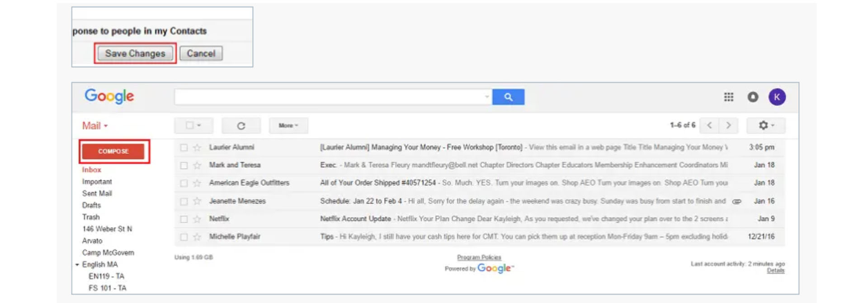Select the Laurier Alumni email checkbox
The image size is (868, 303).
184,148
